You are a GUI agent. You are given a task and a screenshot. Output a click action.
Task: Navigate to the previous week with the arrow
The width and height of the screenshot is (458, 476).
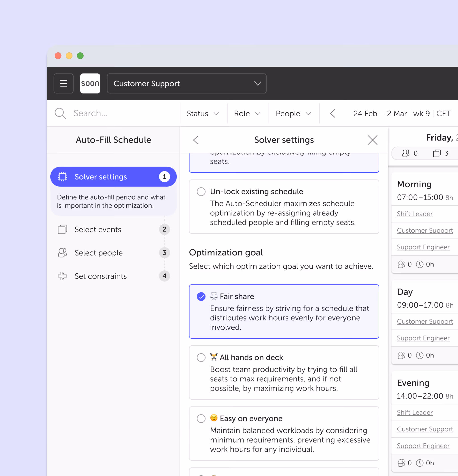pos(333,113)
